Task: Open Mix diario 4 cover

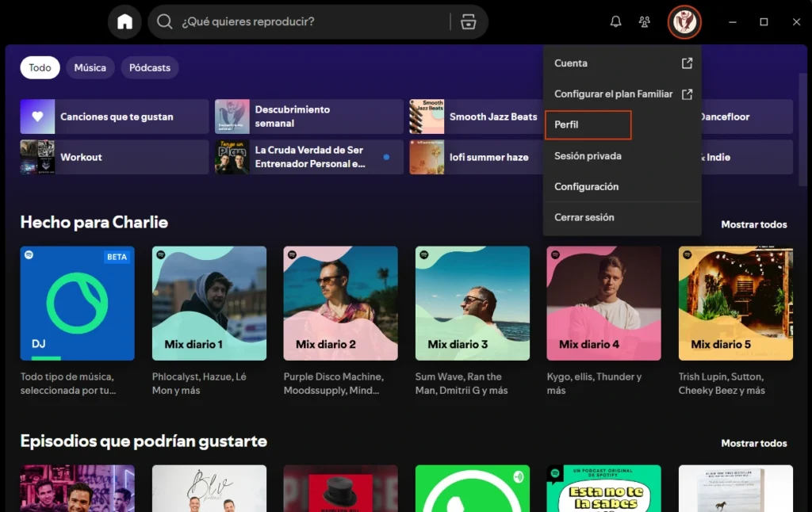Action: pos(603,304)
